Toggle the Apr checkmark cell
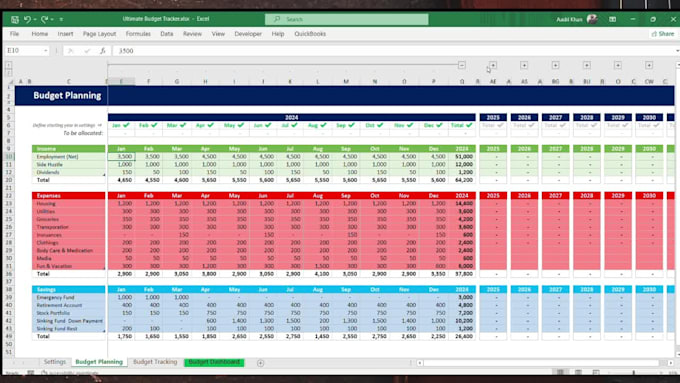 click(x=205, y=125)
